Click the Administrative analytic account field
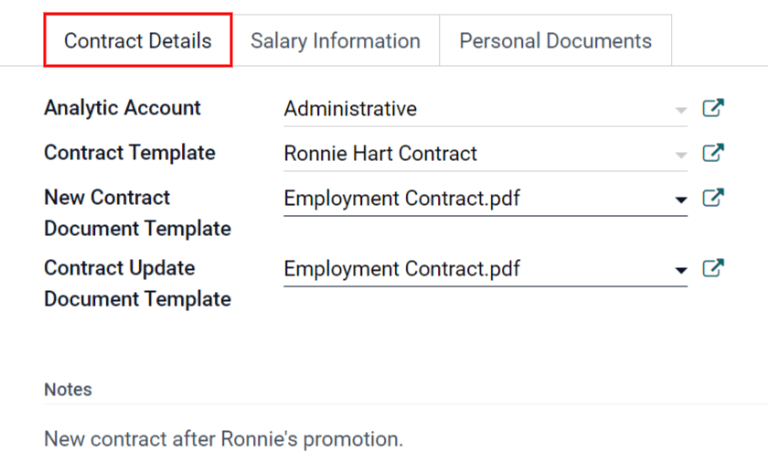Screen dimensions: 768x474 pos(470,109)
